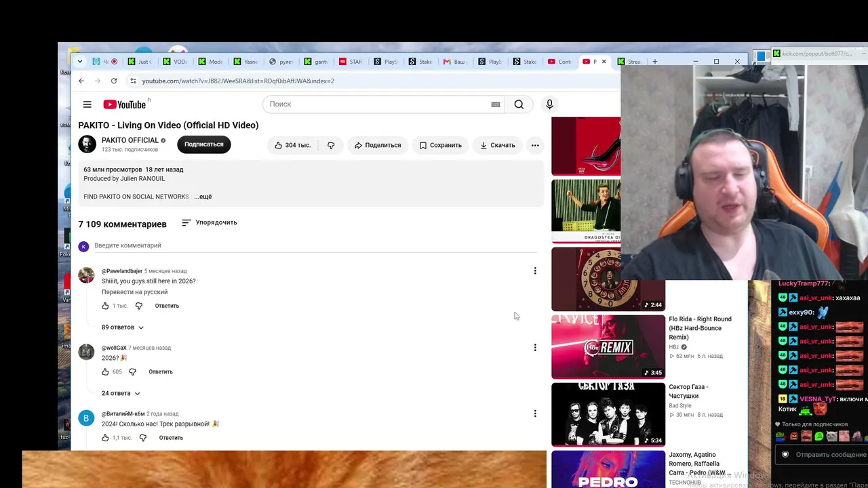Close the active YouTube tab
The height and width of the screenshot is (488, 868).
click(604, 62)
